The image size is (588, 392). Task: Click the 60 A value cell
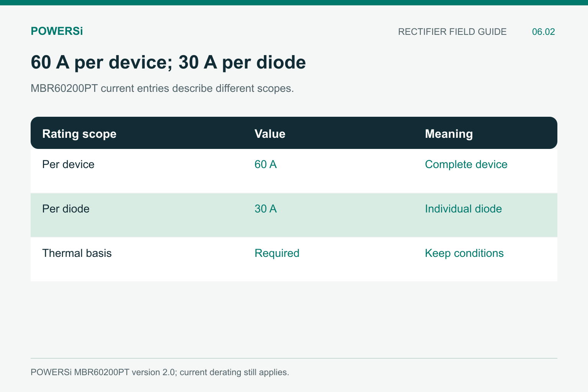265,164
